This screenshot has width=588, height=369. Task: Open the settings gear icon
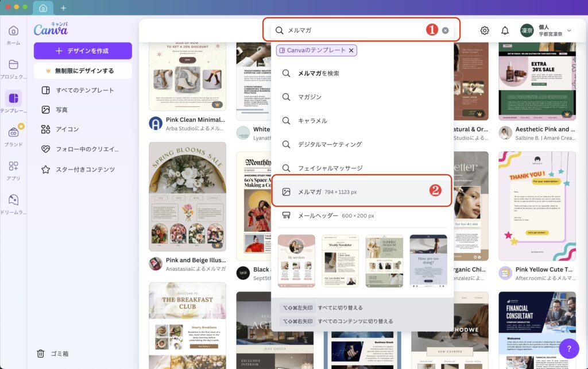point(485,30)
